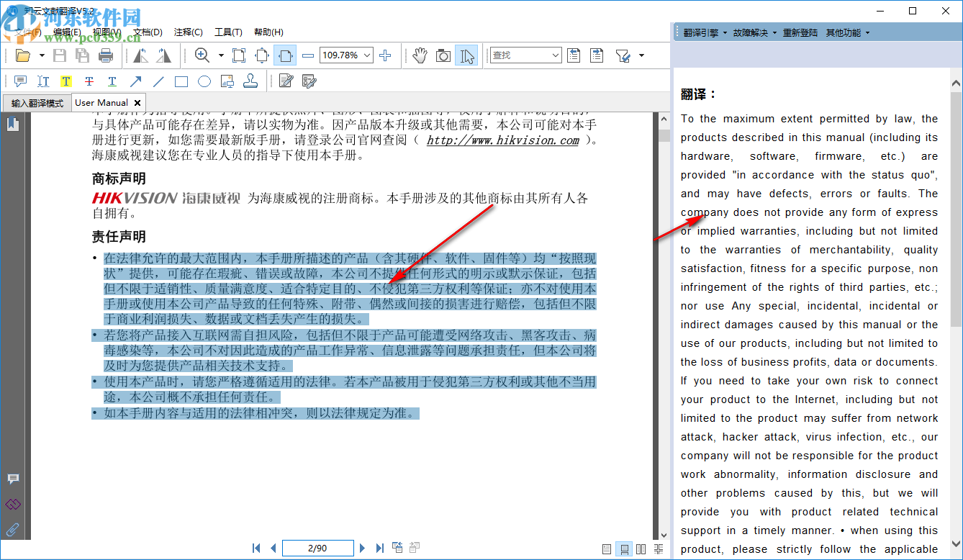Open the 注释(C) menu
The height and width of the screenshot is (560, 963).
coord(189,32)
